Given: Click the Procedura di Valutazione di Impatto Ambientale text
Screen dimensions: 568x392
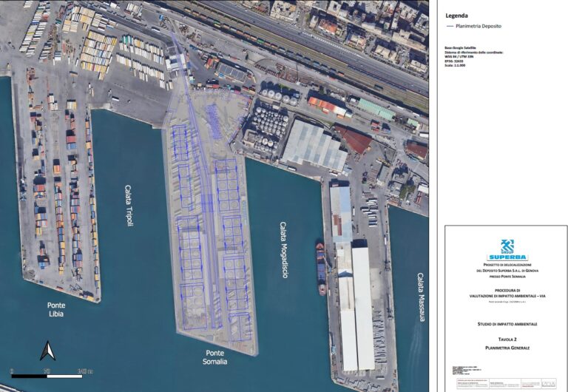Looking at the screenshot, I should tap(507, 294).
